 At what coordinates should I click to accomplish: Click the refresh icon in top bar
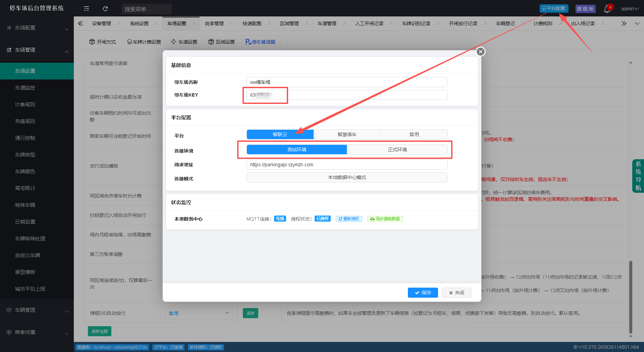tap(105, 9)
